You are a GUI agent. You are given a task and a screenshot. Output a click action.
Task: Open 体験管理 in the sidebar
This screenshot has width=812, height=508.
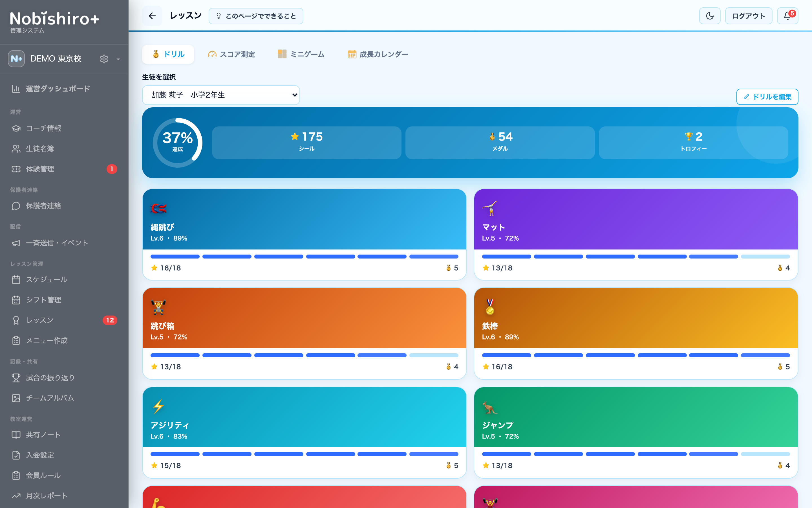click(64, 169)
